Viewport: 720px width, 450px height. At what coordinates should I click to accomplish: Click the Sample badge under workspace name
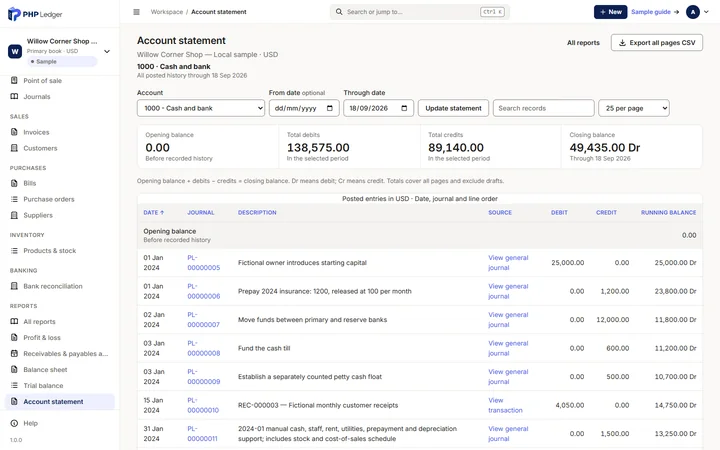pyautogui.click(x=62, y=62)
